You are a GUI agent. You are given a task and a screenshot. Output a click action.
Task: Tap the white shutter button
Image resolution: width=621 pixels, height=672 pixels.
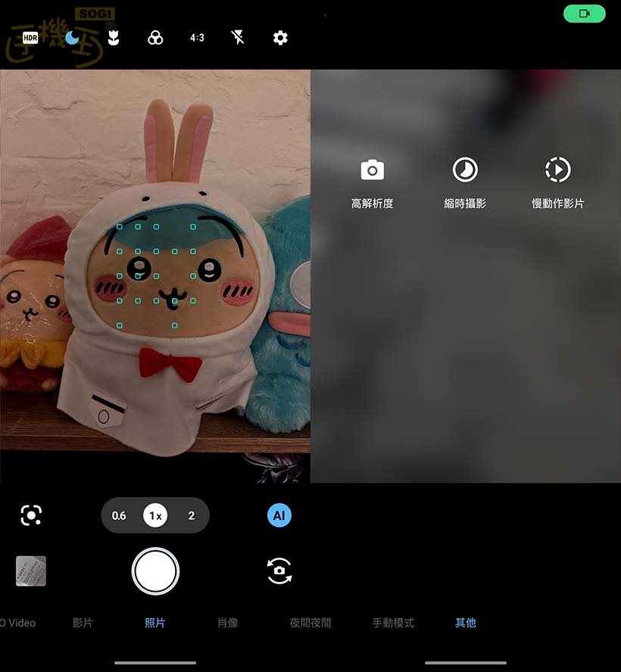pyautogui.click(x=155, y=571)
